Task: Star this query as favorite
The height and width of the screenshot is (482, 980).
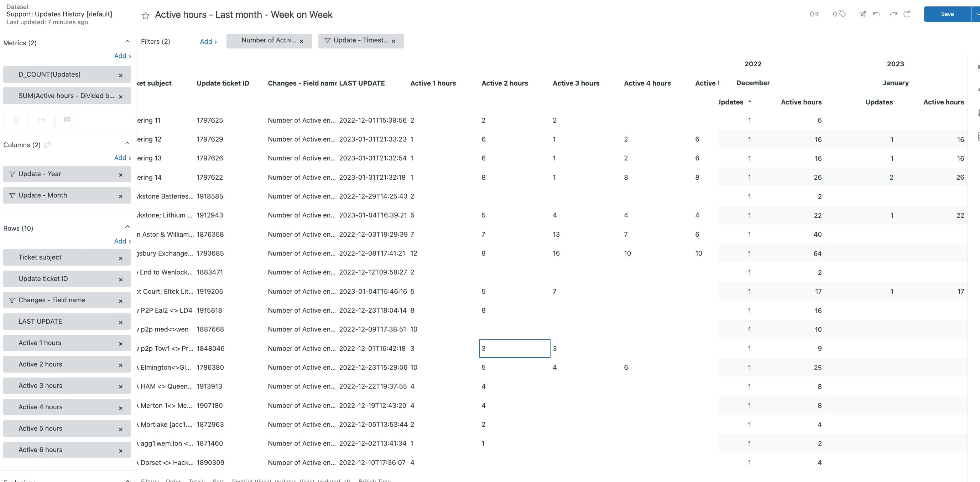Action: coord(145,15)
